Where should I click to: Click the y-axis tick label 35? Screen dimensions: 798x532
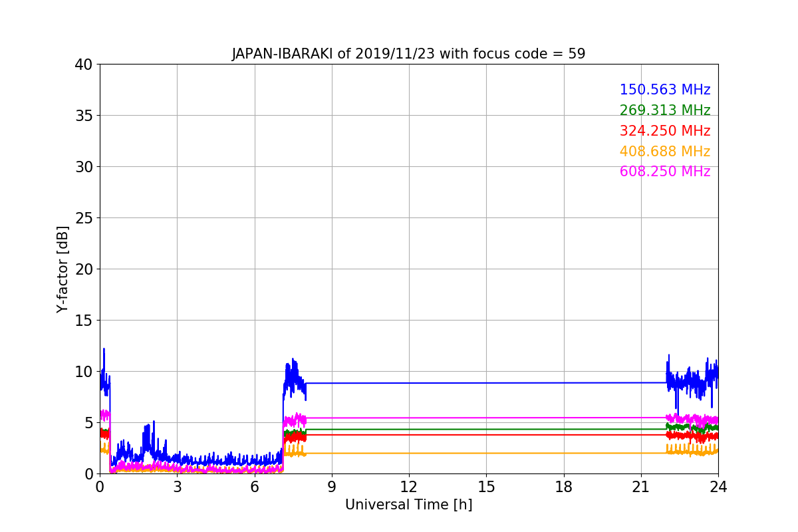click(x=84, y=116)
